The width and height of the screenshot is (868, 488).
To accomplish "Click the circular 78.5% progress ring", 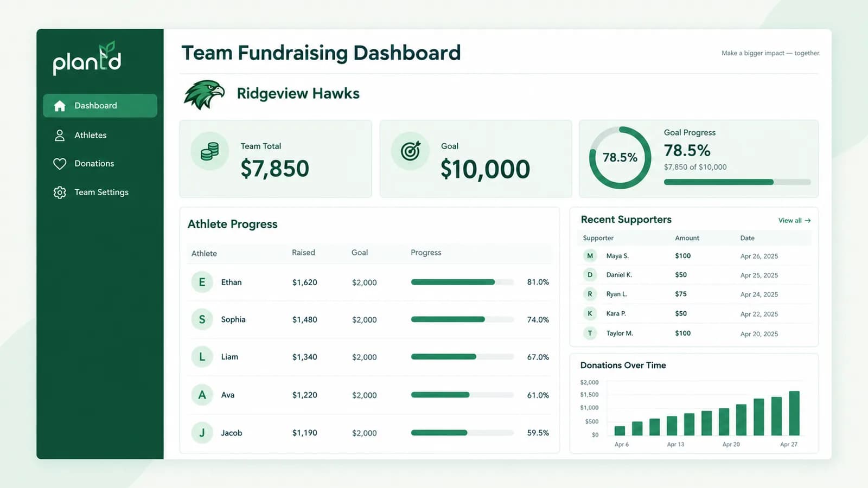I will tap(620, 158).
